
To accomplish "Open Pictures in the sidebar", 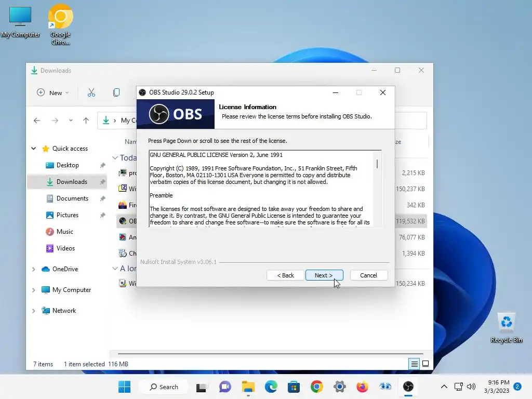I will pyautogui.click(x=67, y=215).
